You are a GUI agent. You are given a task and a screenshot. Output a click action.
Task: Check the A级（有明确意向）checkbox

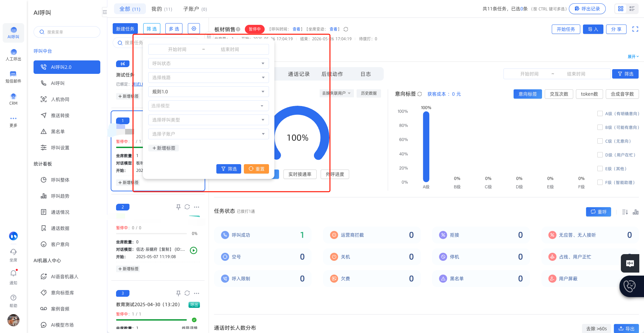click(600, 113)
